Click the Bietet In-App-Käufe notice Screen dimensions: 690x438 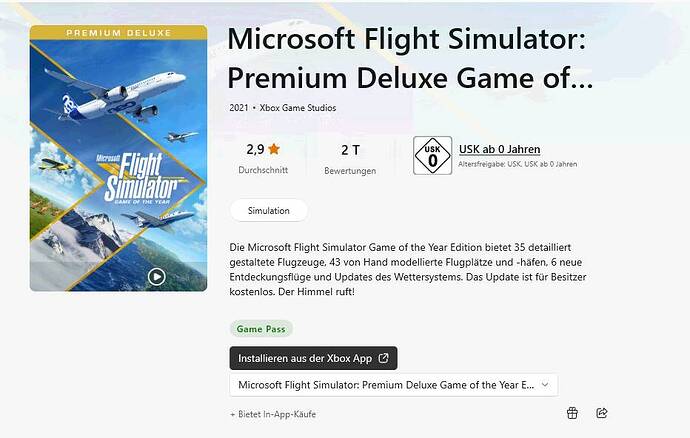coord(273,414)
